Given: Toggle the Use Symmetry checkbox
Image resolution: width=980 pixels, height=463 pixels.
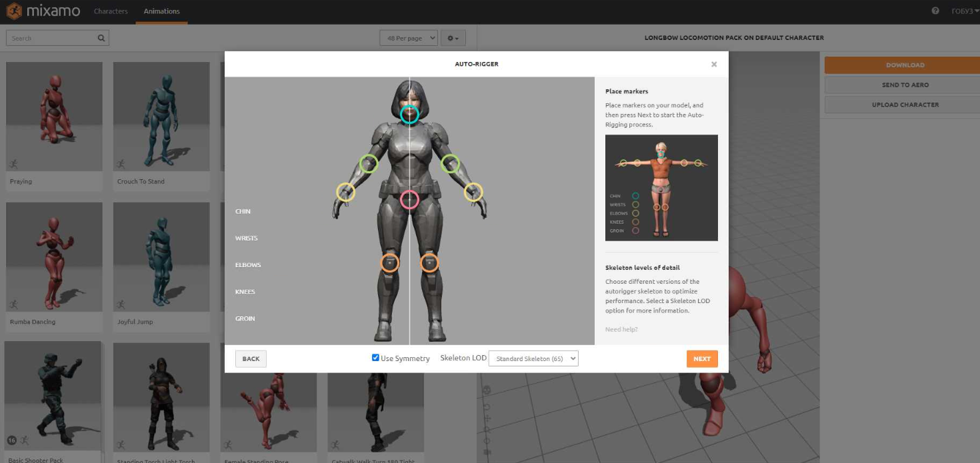Looking at the screenshot, I should point(375,358).
